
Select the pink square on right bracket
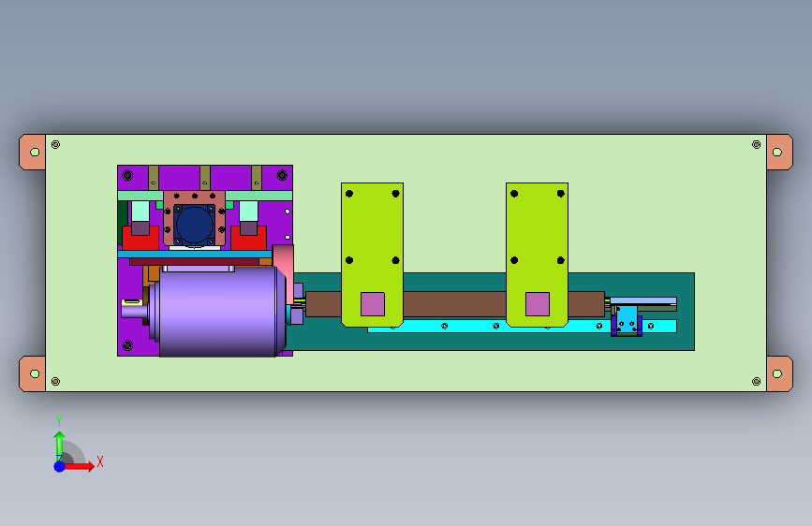pos(538,304)
